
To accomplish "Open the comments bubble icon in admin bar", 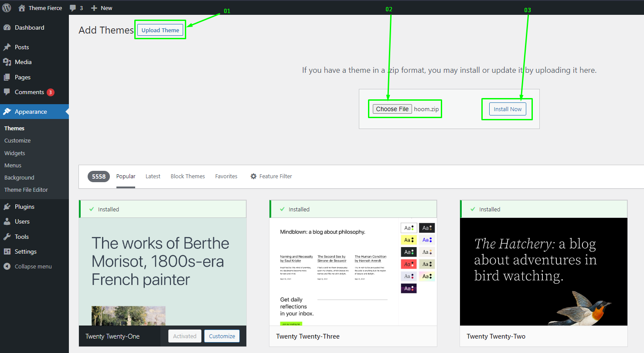I will pyautogui.click(x=73, y=8).
